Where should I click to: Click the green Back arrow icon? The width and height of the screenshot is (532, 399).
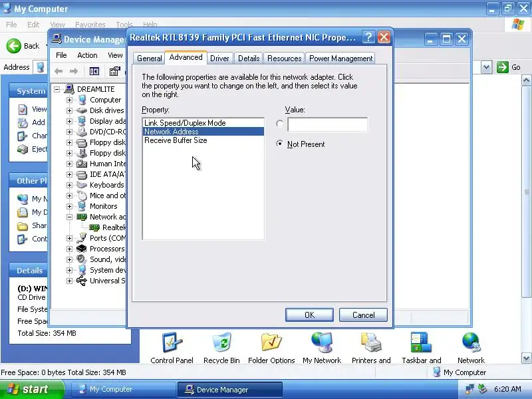[14, 46]
